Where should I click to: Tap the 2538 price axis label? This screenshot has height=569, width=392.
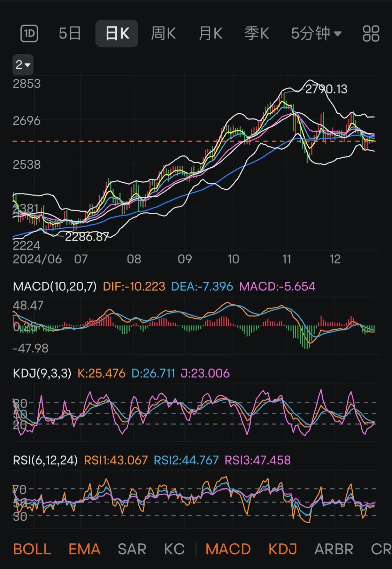click(27, 164)
